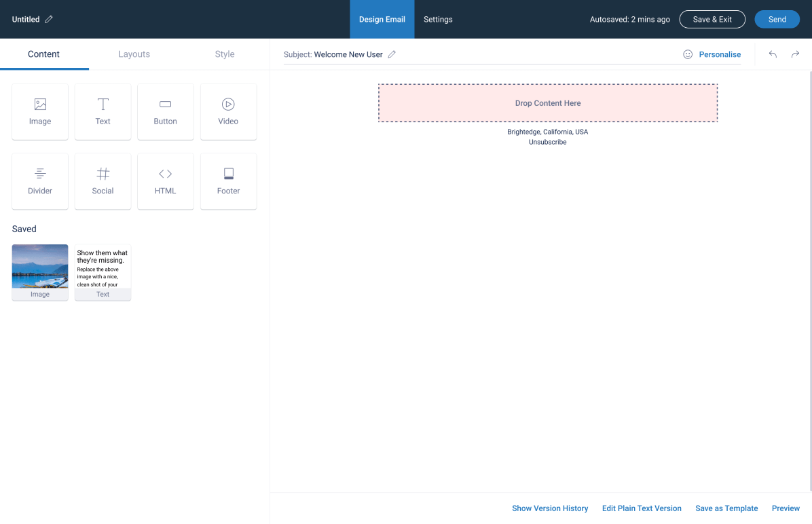The width and height of the screenshot is (812, 524).
Task: Pick the Button content block
Action: pos(165,112)
